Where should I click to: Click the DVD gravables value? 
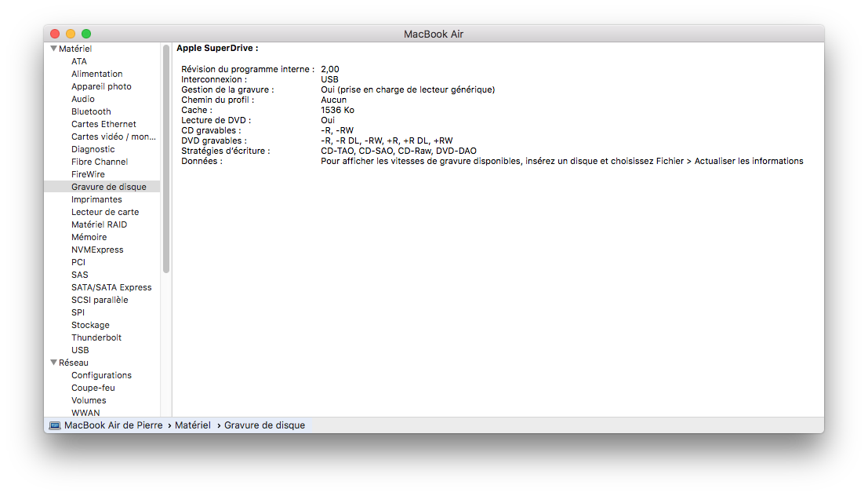click(x=387, y=140)
